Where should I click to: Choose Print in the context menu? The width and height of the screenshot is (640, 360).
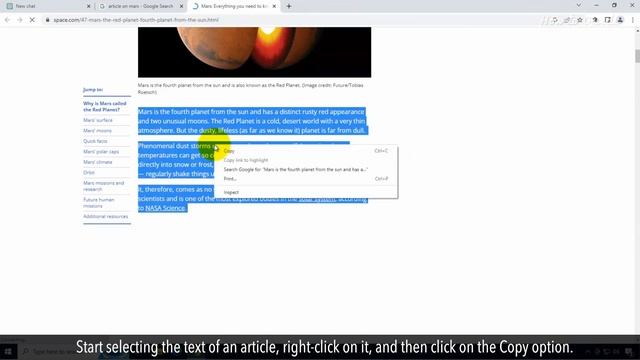[305, 179]
